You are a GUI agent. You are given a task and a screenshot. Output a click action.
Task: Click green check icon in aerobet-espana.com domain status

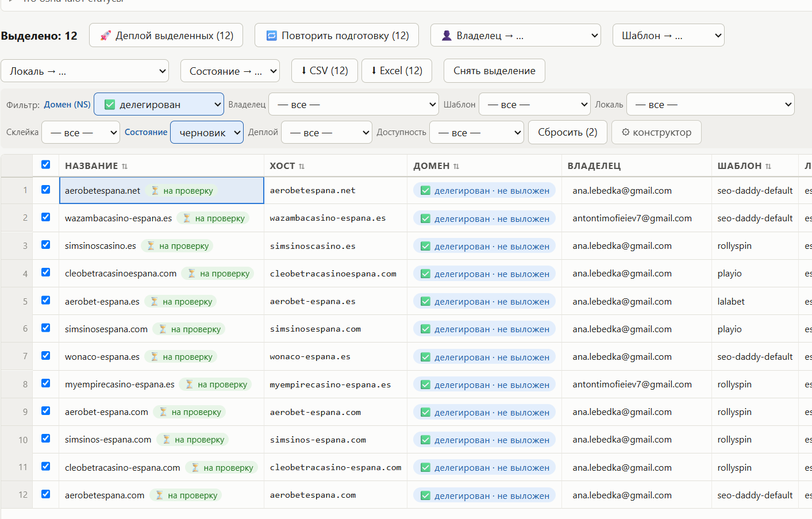coord(425,412)
